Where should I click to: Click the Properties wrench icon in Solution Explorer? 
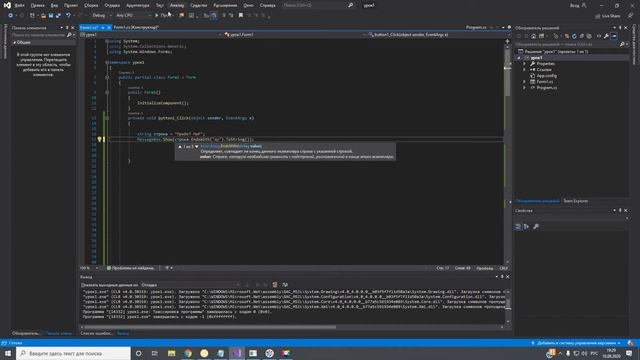(607, 36)
